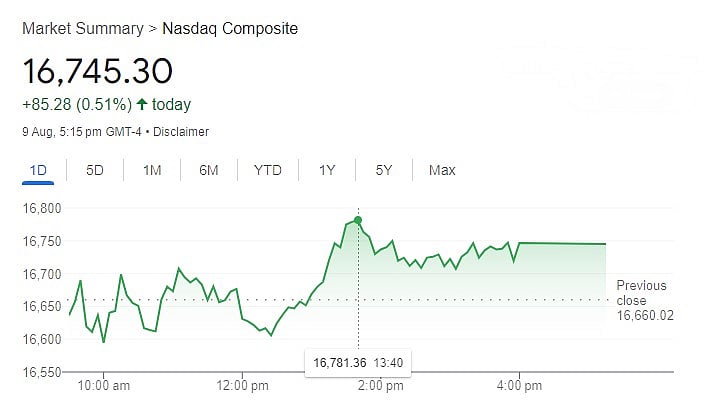Click the highlighted peak data point dot

click(x=358, y=220)
